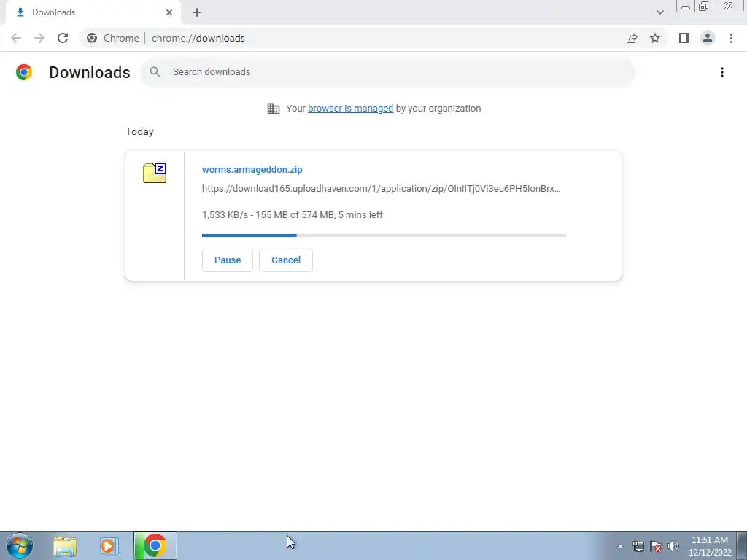Click the download progress bar
Viewport: 747px width, 560px height.
[384, 236]
